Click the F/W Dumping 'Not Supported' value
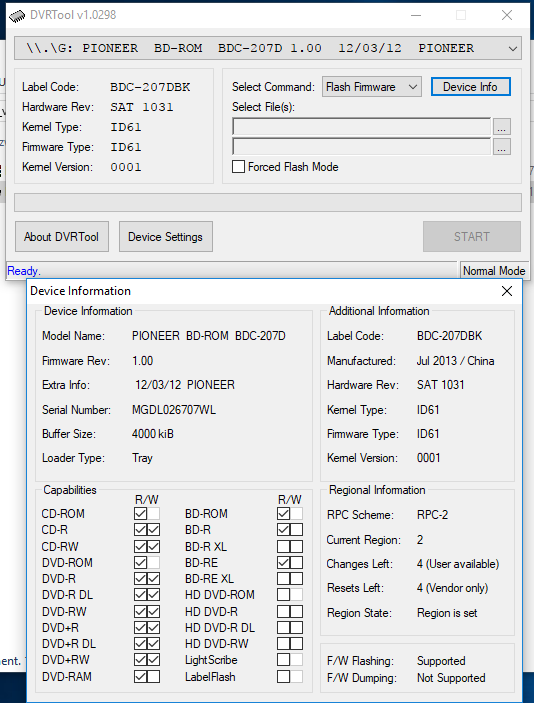The width and height of the screenshot is (534, 703). (x=451, y=678)
